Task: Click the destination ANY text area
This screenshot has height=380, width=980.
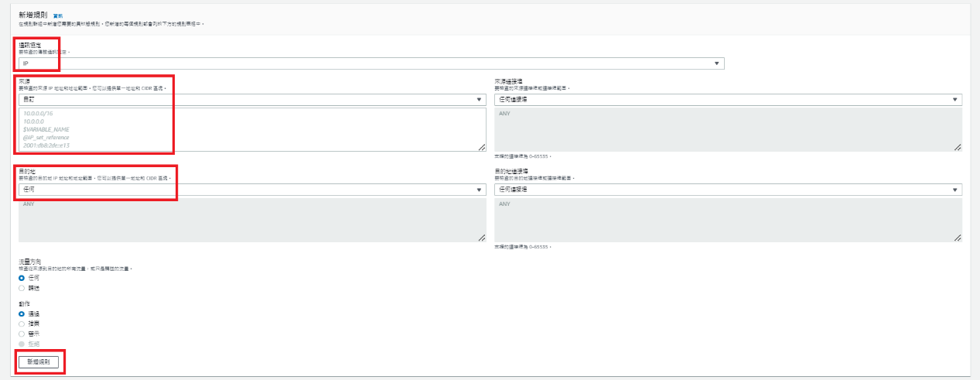Action: pyautogui.click(x=252, y=220)
